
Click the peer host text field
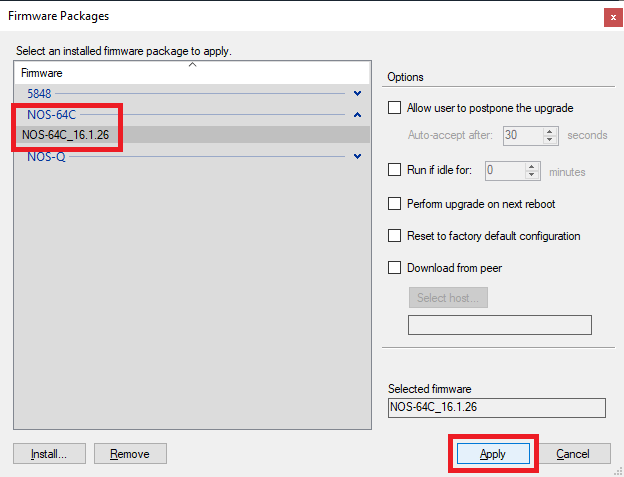click(499, 325)
